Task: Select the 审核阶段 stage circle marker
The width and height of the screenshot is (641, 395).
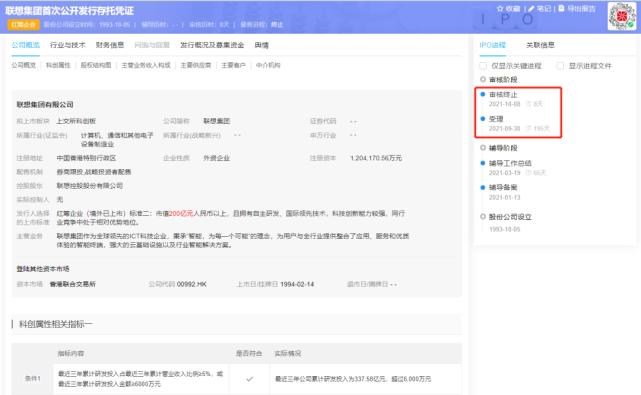Action: coord(483,79)
